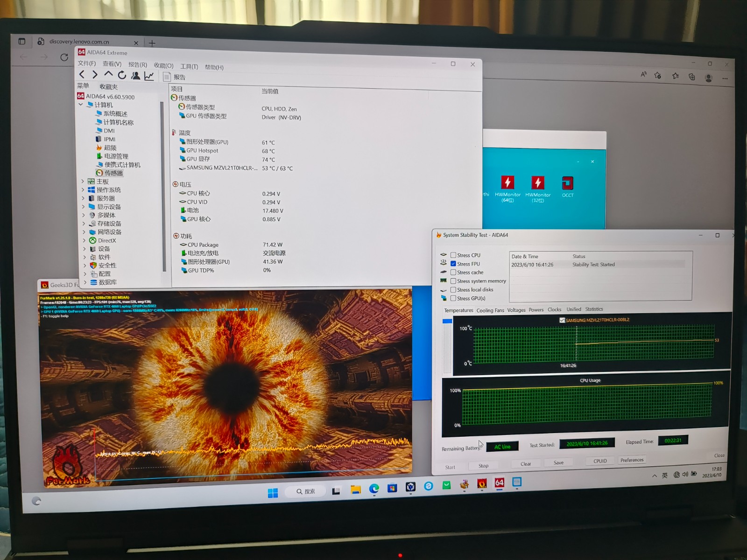Screen dimensions: 747x560
Task: Open Windows Start menu
Action: click(x=273, y=493)
